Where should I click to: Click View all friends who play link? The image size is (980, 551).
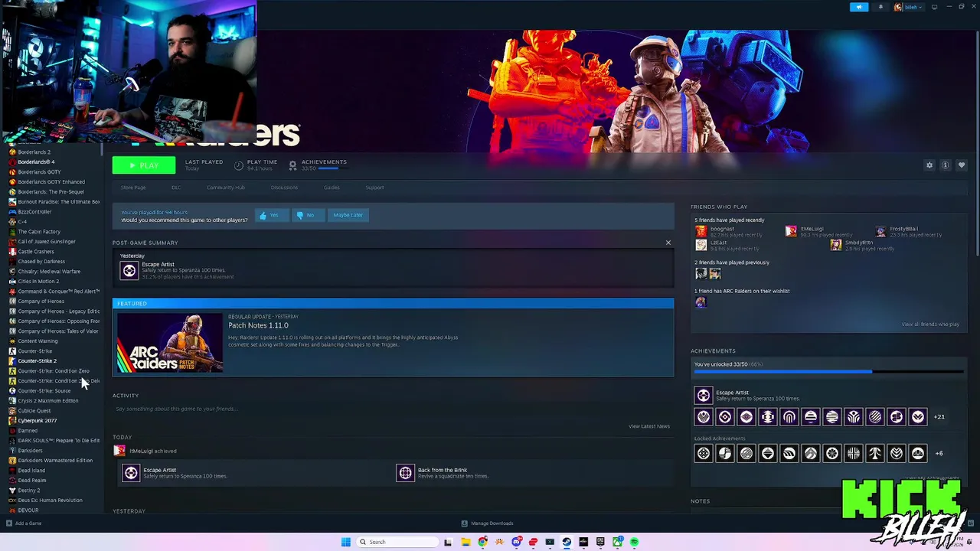point(930,324)
